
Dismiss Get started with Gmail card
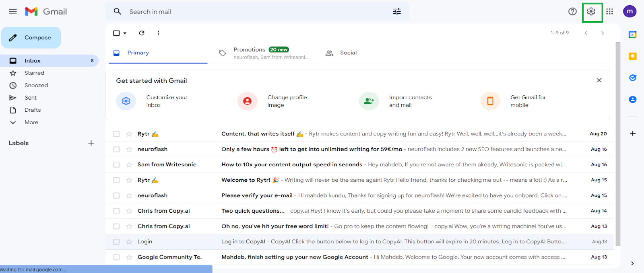pos(599,80)
